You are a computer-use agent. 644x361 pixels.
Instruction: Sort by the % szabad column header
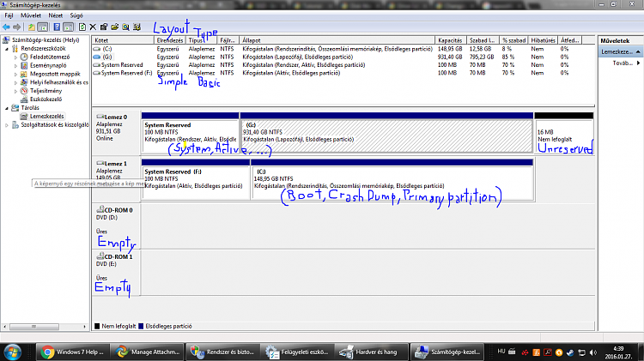[x=513, y=40]
